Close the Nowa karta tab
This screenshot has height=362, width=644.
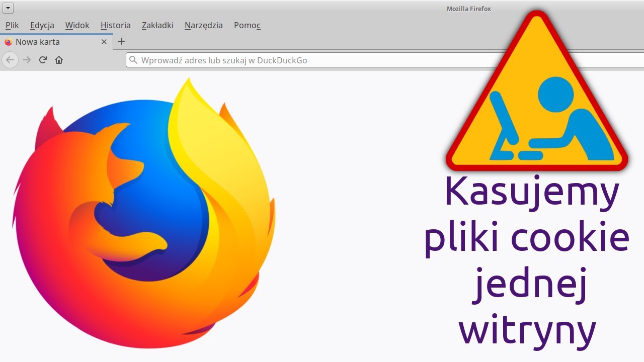(x=104, y=42)
